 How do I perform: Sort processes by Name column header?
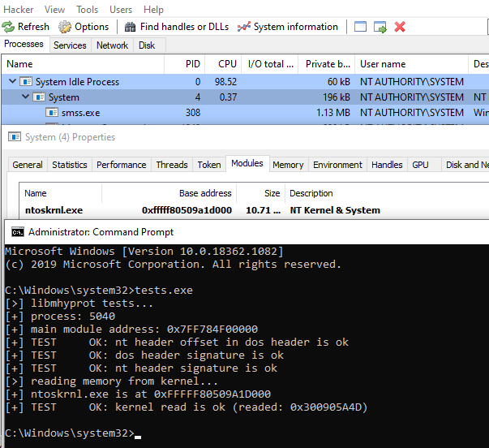83,64
